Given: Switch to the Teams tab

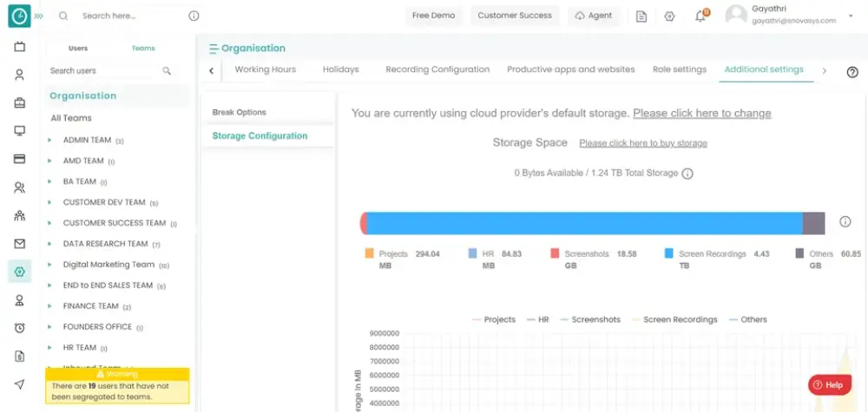Looking at the screenshot, I should tap(143, 48).
